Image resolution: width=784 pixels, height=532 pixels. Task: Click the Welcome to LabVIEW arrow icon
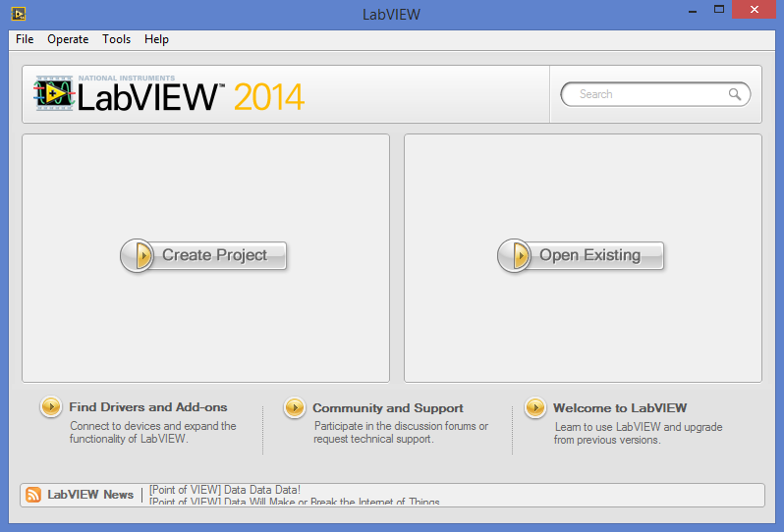coord(535,407)
